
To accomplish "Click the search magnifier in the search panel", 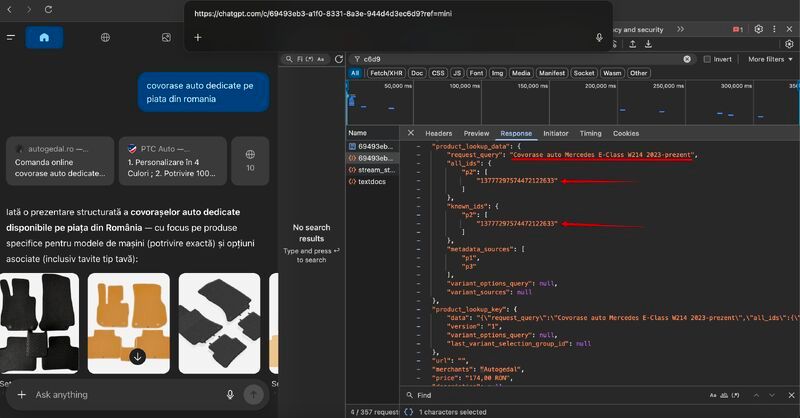I will click(289, 59).
